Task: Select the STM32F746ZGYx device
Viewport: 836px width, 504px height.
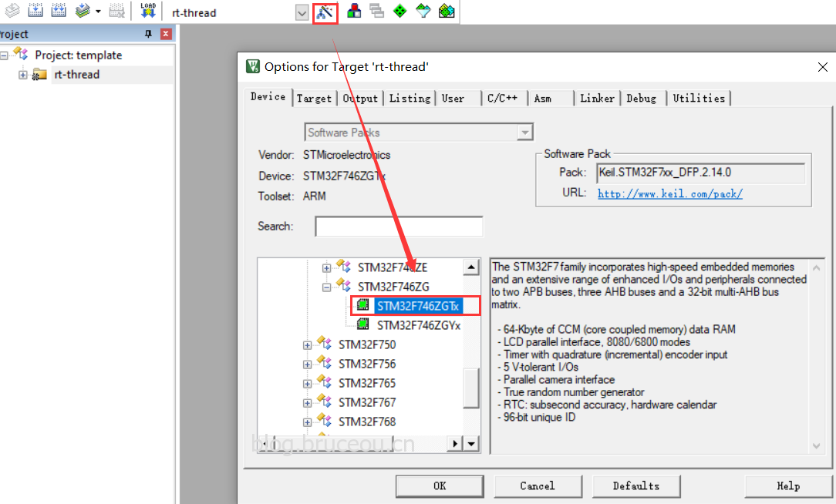Action: [419, 325]
